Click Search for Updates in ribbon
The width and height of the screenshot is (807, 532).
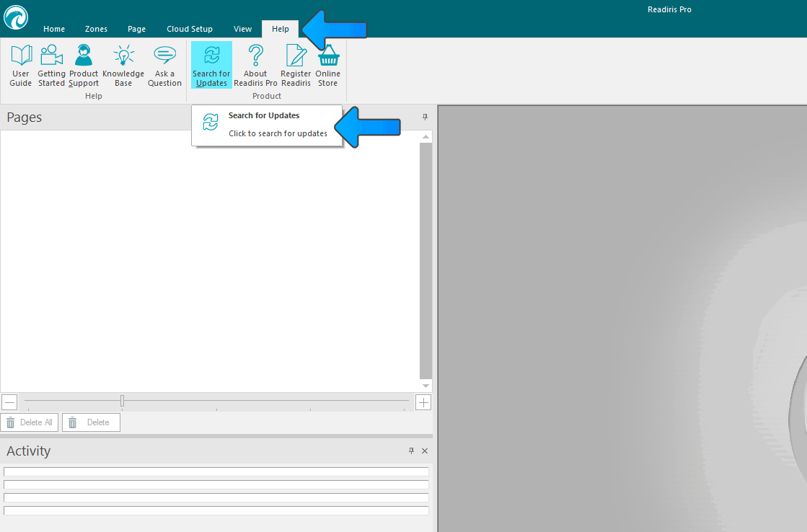(x=211, y=66)
